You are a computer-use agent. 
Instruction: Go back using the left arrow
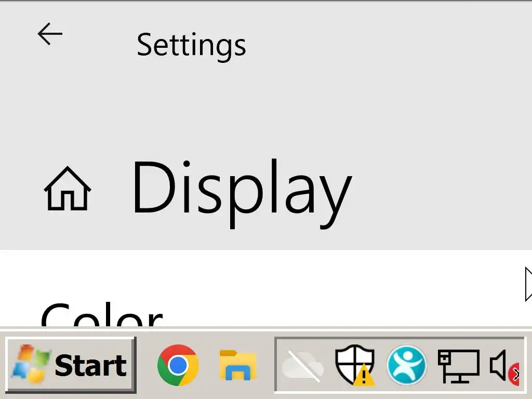pos(50,34)
